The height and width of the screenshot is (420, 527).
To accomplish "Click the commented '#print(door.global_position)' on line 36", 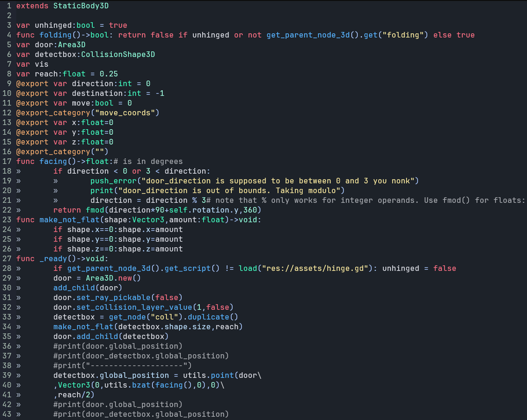I will [x=118, y=346].
